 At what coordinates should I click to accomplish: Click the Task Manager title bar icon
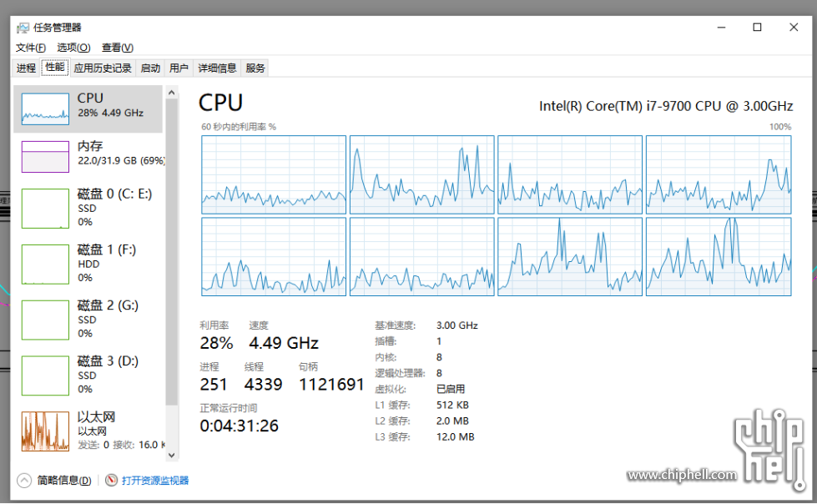click(23, 28)
